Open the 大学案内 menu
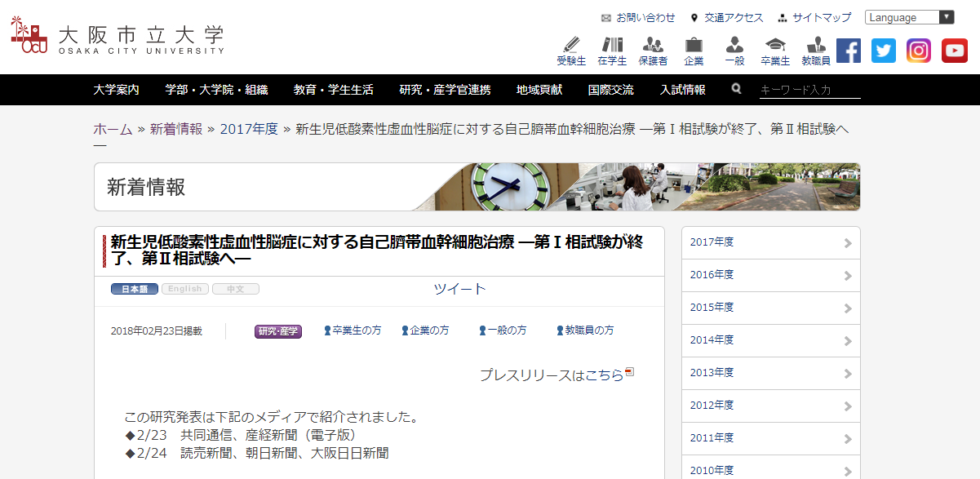Screen dimensions: 980x479 point(116,90)
